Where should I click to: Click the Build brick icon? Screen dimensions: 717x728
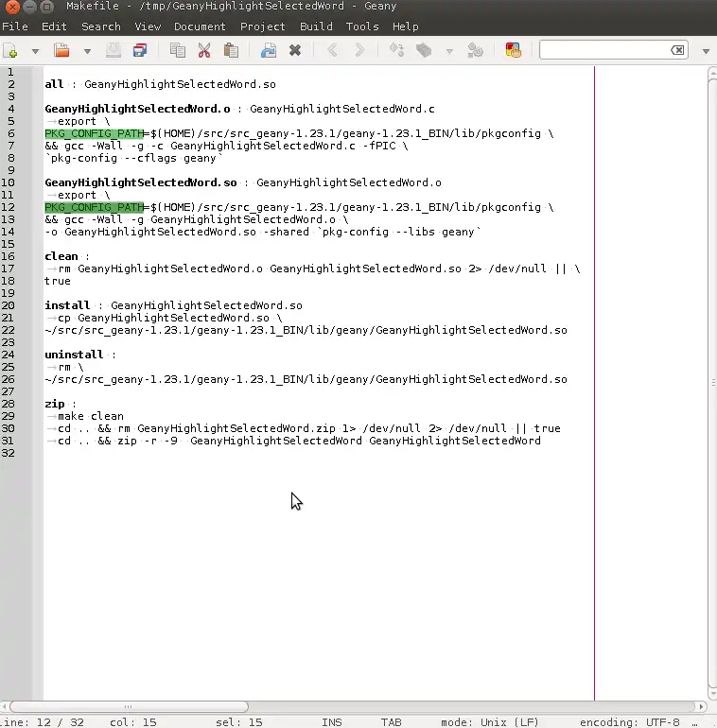(x=424, y=50)
